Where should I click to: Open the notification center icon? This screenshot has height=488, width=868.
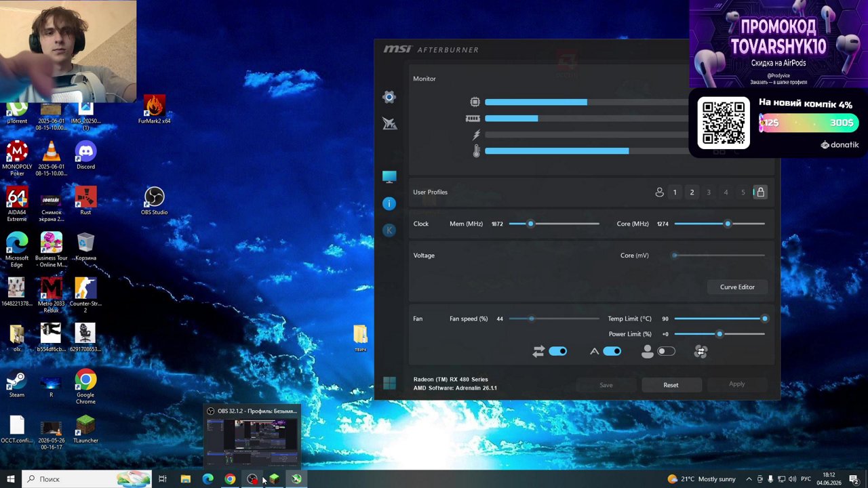pyautogui.click(x=854, y=479)
